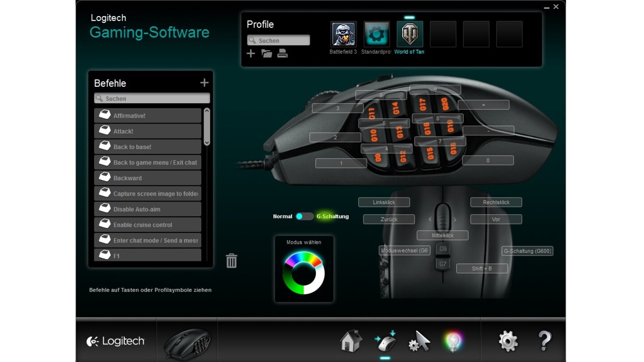Screen dimensions: 644x362
Task: Click the assignment label showing =
Action: pos(483,105)
